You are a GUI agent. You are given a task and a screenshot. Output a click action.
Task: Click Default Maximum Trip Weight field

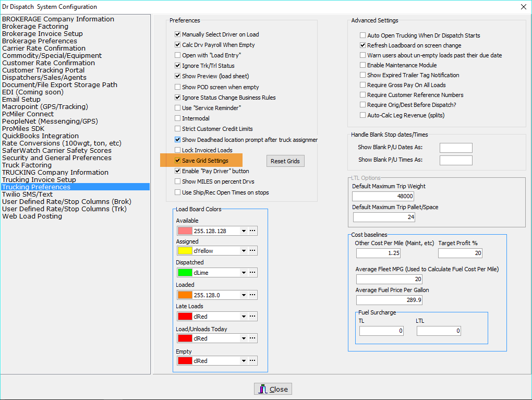coord(383,196)
